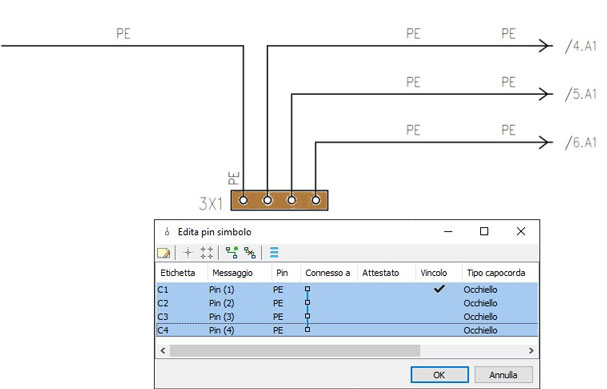Click the single cross pin icon
This screenshot has width=607, height=389.
[188, 253]
